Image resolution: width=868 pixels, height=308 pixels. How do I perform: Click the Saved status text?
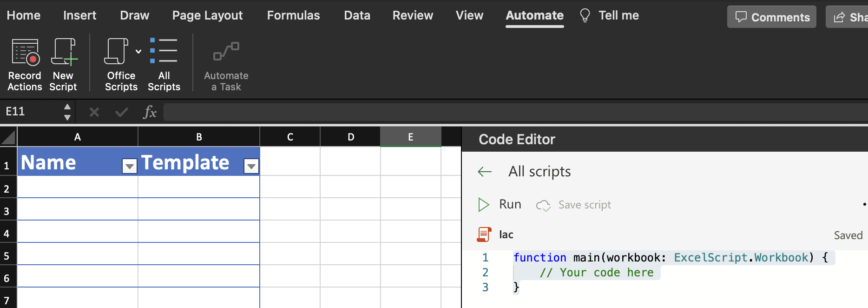pyautogui.click(x=848, y=235)
